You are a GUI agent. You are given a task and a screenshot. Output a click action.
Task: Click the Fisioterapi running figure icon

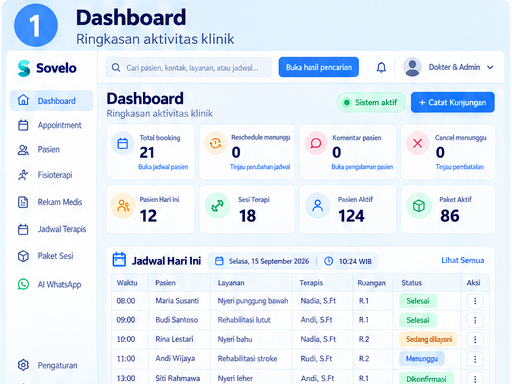(x=23, y=175)
